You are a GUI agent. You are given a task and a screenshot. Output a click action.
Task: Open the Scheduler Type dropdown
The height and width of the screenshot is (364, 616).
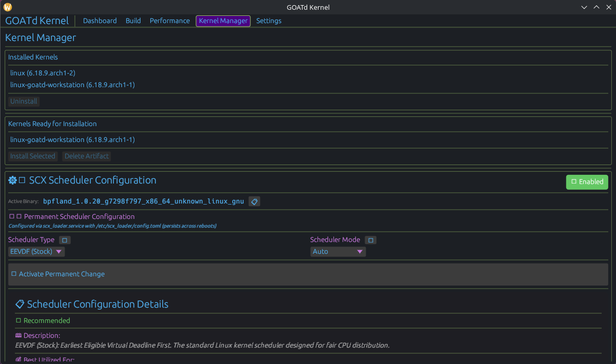pyautogui.click(x=37, y=252)
